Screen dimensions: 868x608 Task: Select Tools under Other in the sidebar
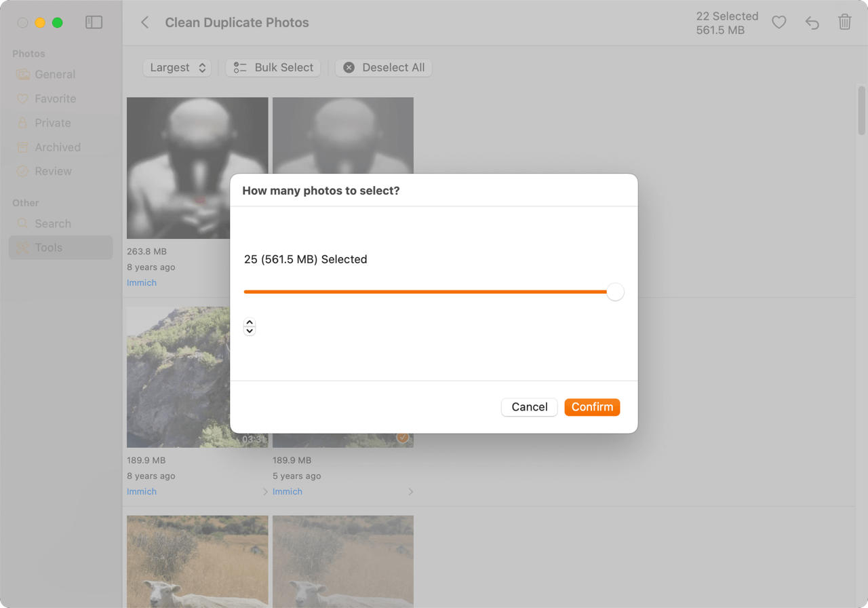click(47, 248)
